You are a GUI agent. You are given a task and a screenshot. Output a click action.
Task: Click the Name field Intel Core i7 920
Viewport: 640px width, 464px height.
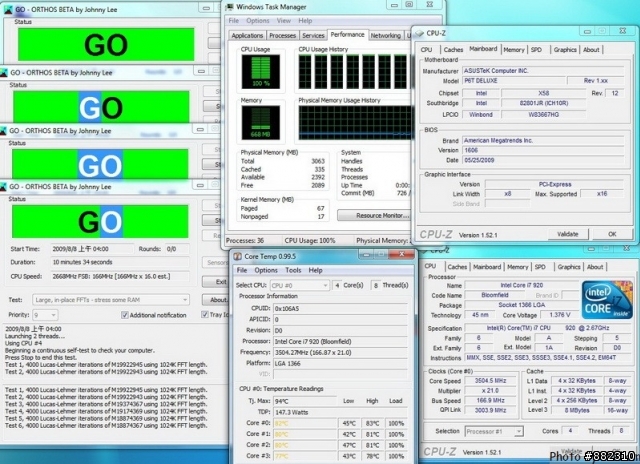pyautogui.click(x=521, y=285)
